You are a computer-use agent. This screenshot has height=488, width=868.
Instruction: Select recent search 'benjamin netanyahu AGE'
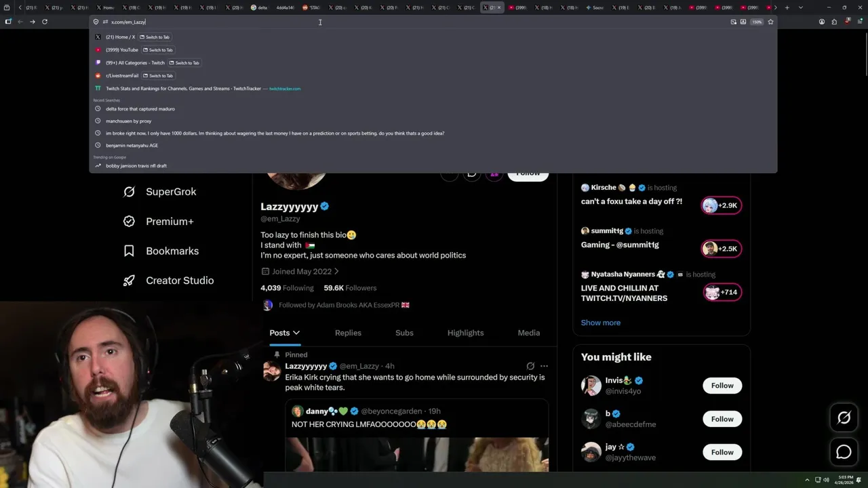click(x=433, y=145)
